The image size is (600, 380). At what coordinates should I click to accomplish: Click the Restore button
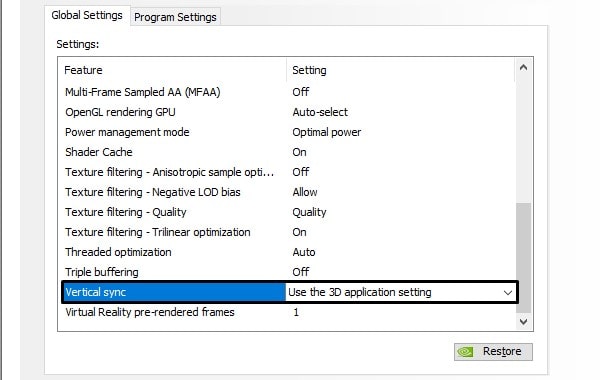(493, 351)
